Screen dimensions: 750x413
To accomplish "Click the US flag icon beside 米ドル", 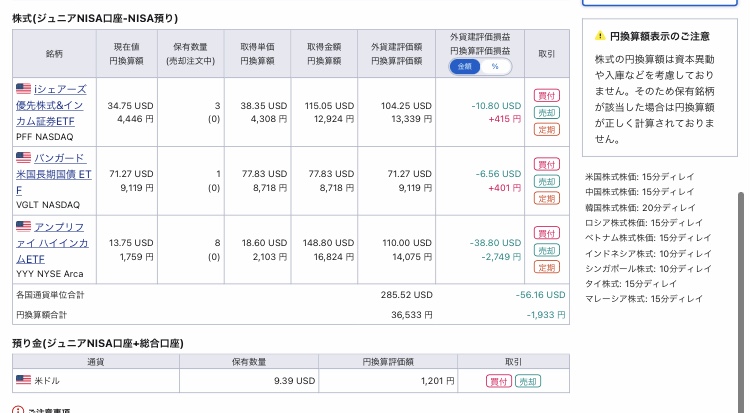I will (23, 380).
